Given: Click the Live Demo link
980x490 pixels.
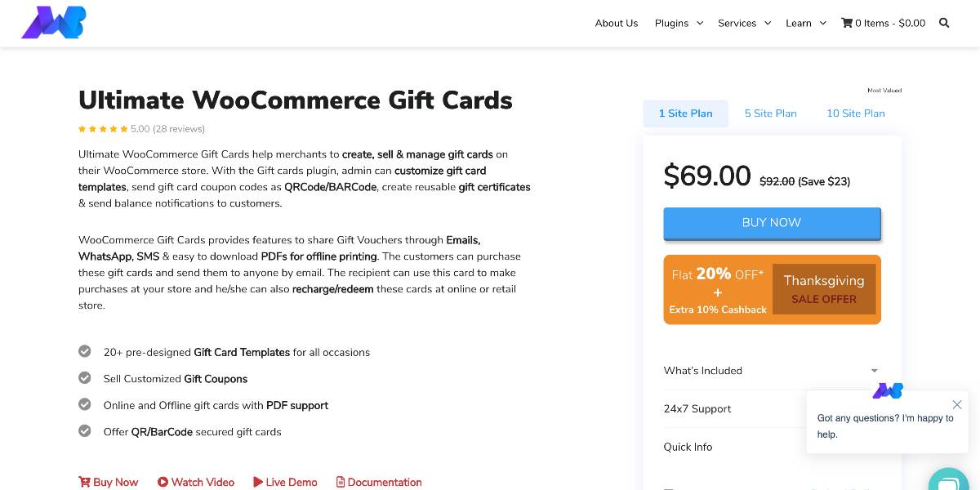Looking at the screenshot, I should coord(285,482).
